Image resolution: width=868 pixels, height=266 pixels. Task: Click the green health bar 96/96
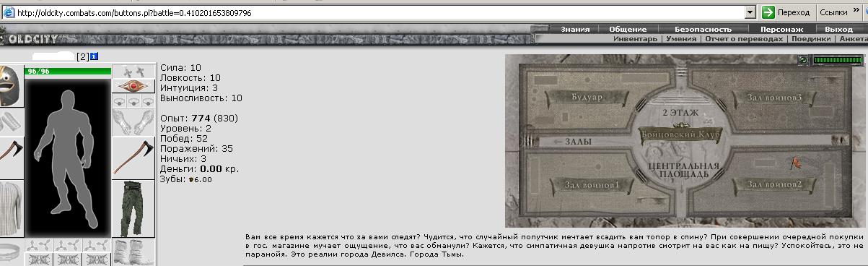coord(68,71)
